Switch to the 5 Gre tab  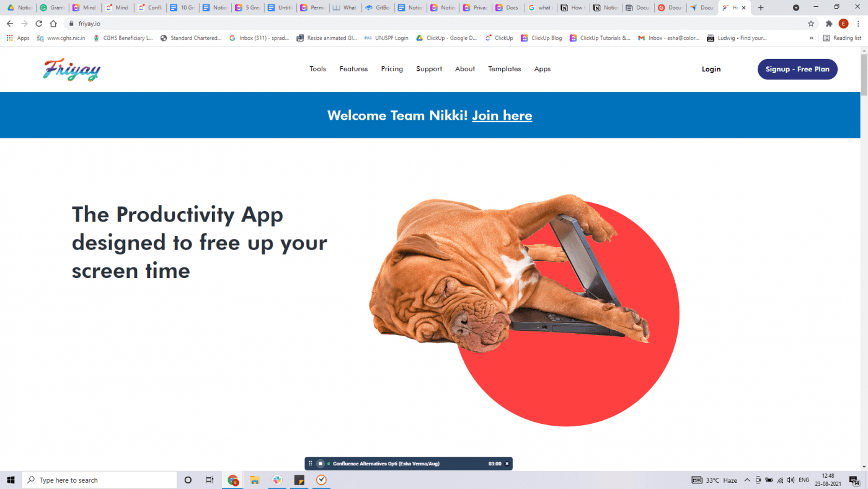pyautogui.click(x=248, y=8)
